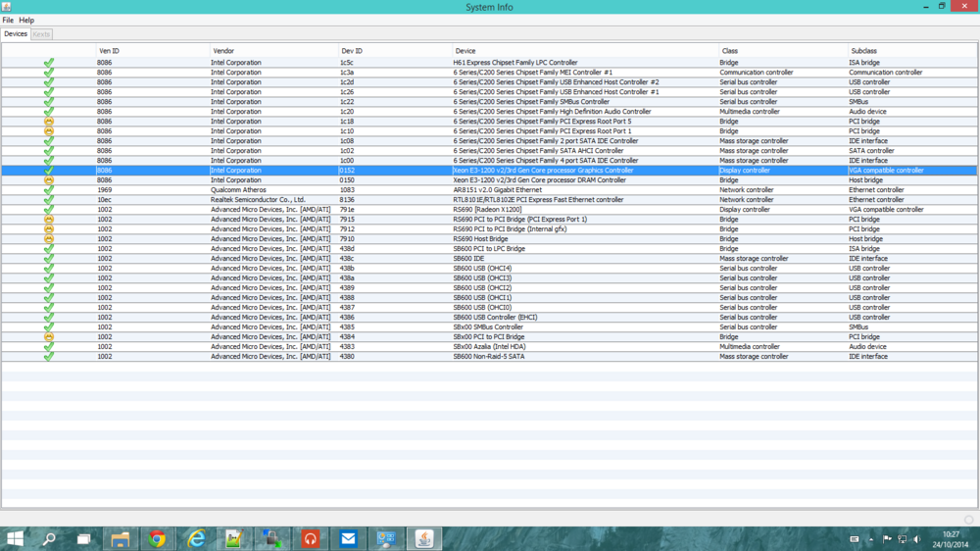This screenshot has height=551, width=980.
Task: Select the Realtek RTL8101E Ethernet controller row
Action: 538,200
